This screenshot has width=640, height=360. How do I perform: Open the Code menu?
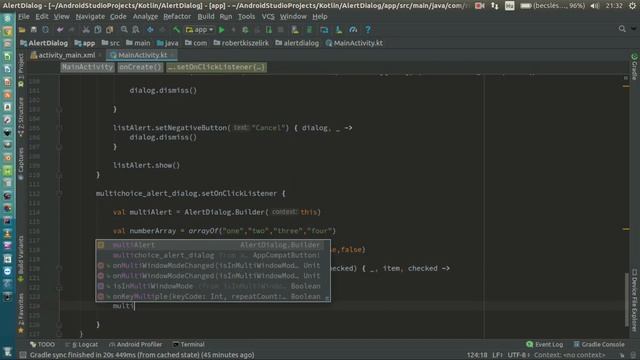coord(118,17)
